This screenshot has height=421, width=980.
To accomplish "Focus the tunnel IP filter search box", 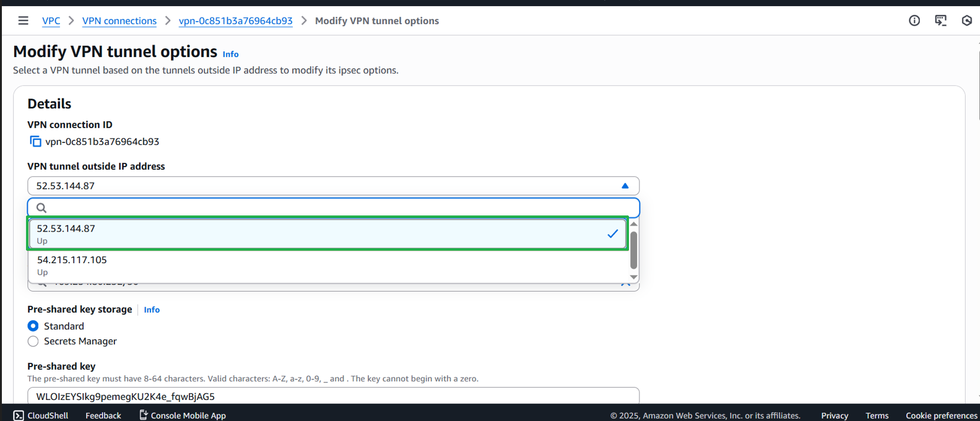I will [x=333, y=208].
